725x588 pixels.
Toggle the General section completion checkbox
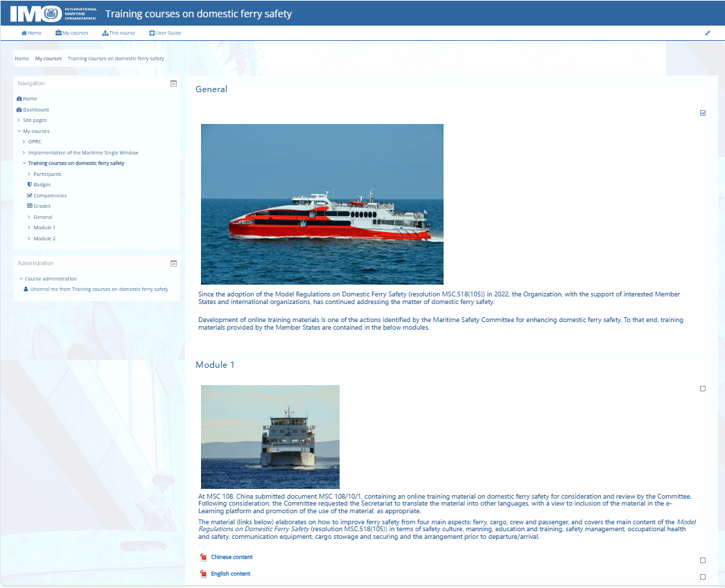(703, 113)
